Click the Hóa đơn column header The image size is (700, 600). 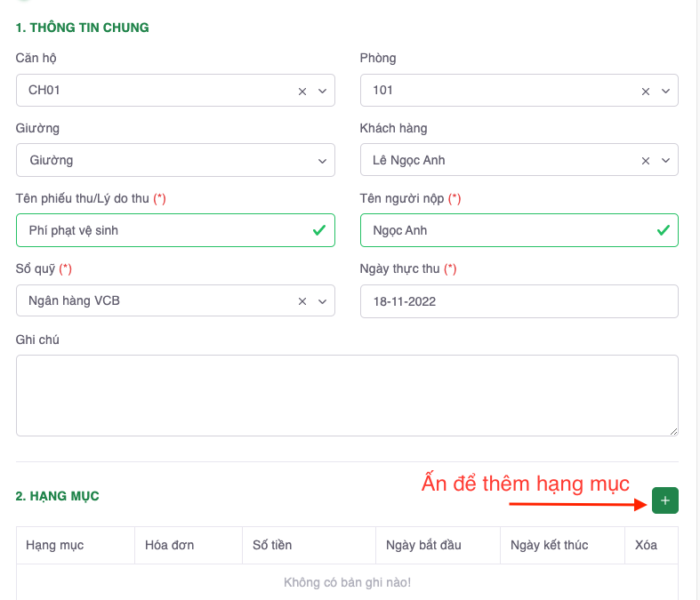pyautogui.click(x=170, y=545)
